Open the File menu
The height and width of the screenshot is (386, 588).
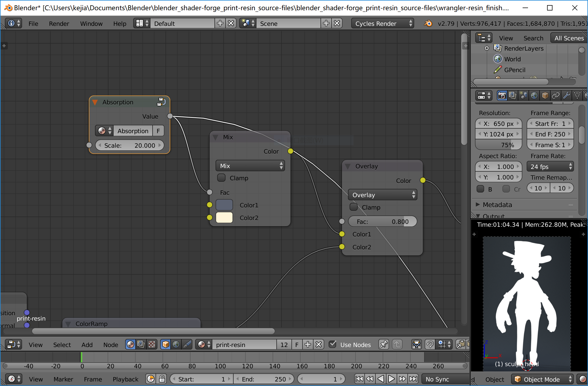[33, 23]
